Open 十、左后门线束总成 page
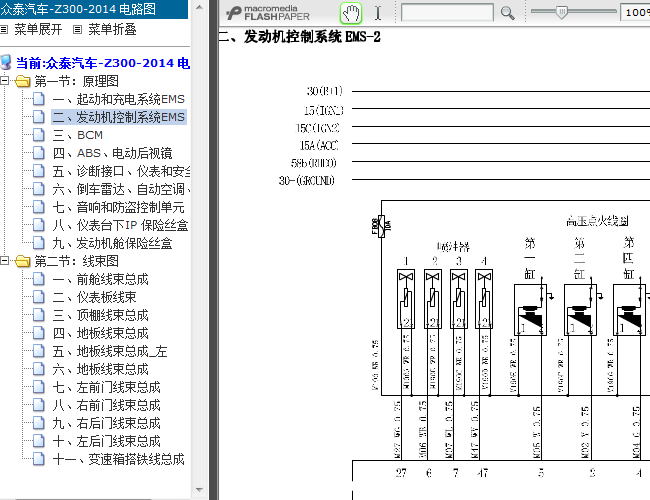Image resolution: width=650 pixels, height=500 pixels. coord(107,442)
